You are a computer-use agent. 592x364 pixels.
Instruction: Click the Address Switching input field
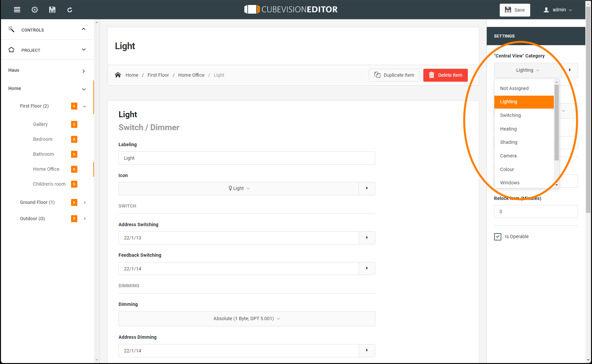click(x=239, y=238)
